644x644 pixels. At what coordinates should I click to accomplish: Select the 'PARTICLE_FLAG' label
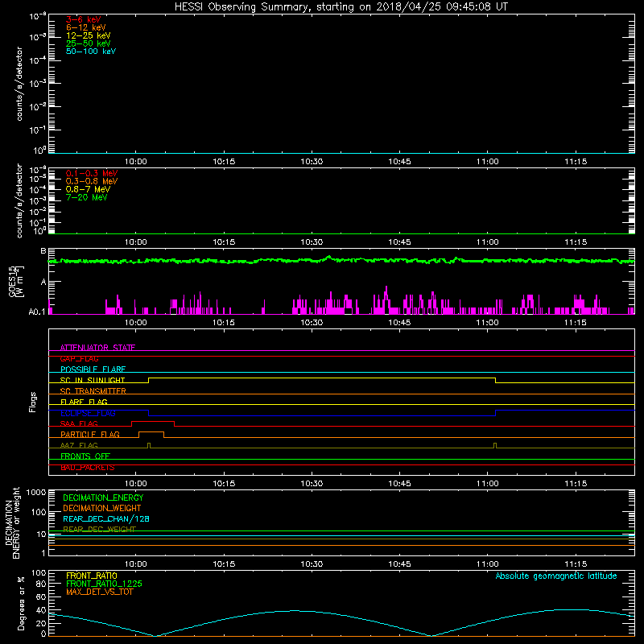click(x=90, y=435)
